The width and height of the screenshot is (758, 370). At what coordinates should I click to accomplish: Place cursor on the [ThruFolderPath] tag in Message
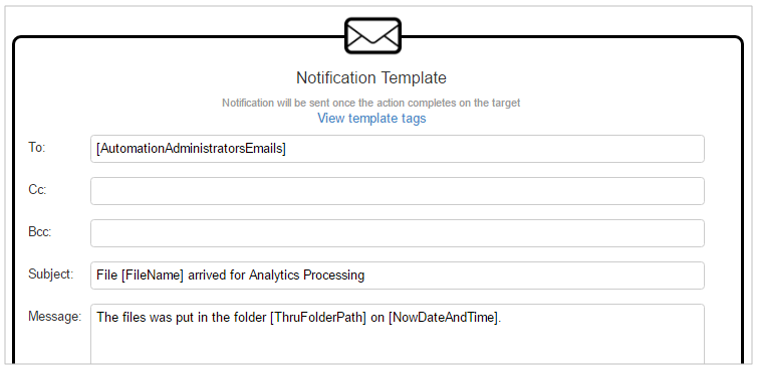pyautogui.click(x=318, y=318)
